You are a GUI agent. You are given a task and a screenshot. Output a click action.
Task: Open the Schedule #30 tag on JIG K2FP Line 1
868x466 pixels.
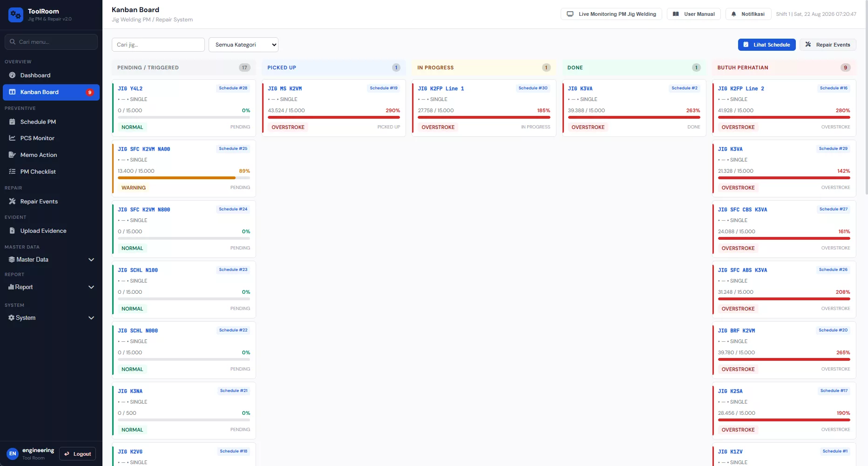click(x=533, y=88)
